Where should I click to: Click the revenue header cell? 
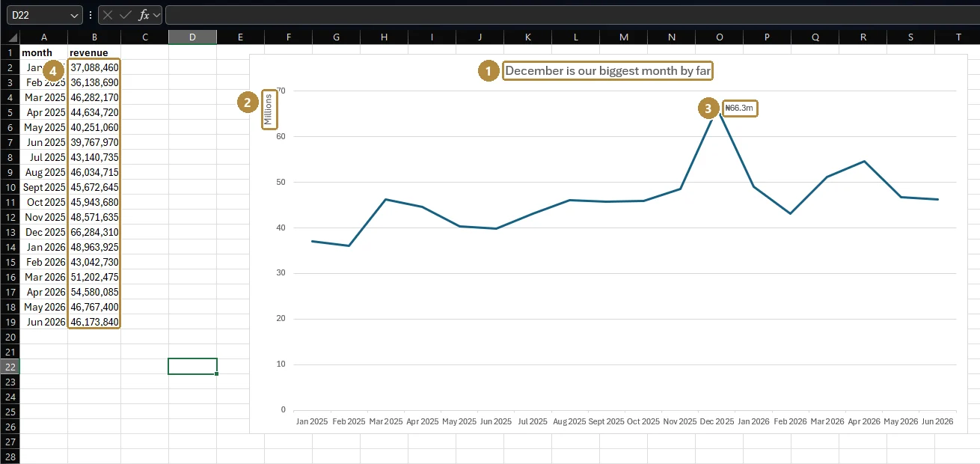click(94, 52)
